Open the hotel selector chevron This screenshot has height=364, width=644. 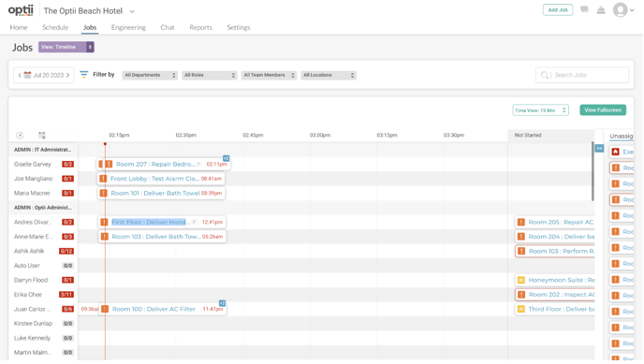[132, 11]
